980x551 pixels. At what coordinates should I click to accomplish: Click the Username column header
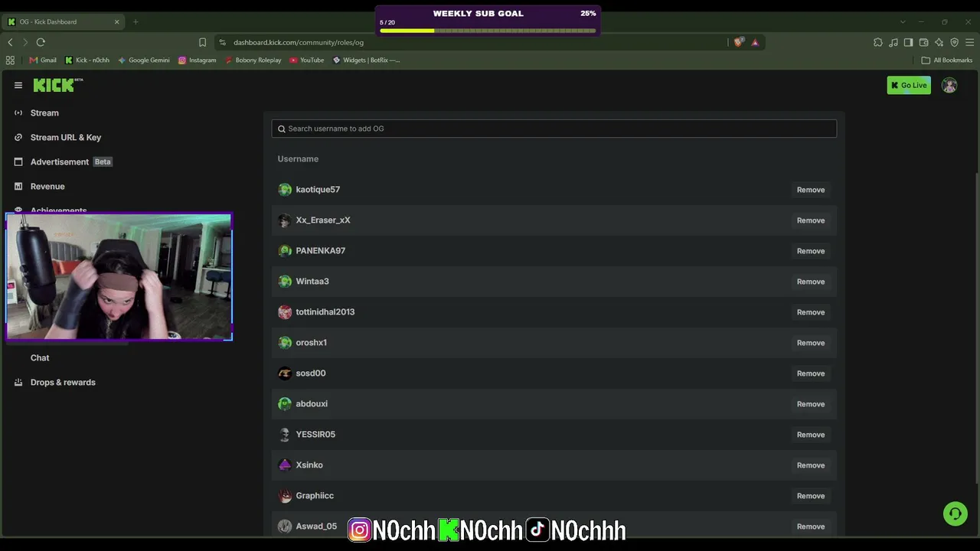coord(298,159)
